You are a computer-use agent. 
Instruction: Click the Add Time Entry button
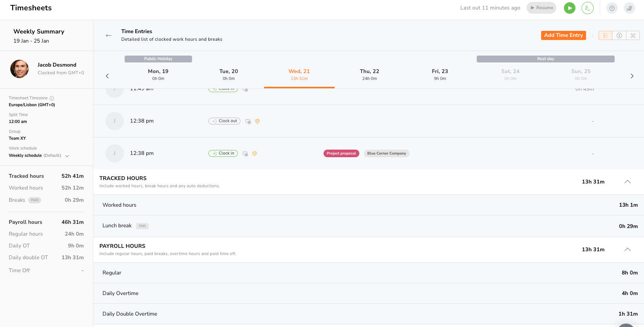(x=563, y=35)
